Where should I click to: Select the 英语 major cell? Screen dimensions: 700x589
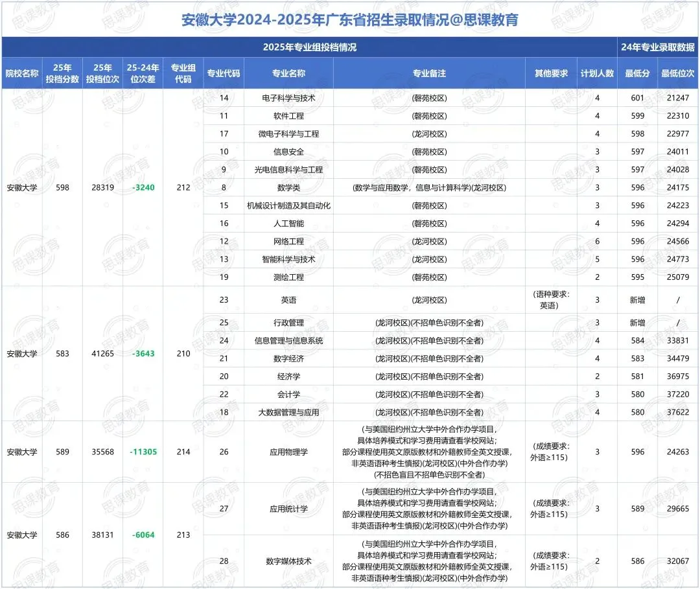click(289, 300)
